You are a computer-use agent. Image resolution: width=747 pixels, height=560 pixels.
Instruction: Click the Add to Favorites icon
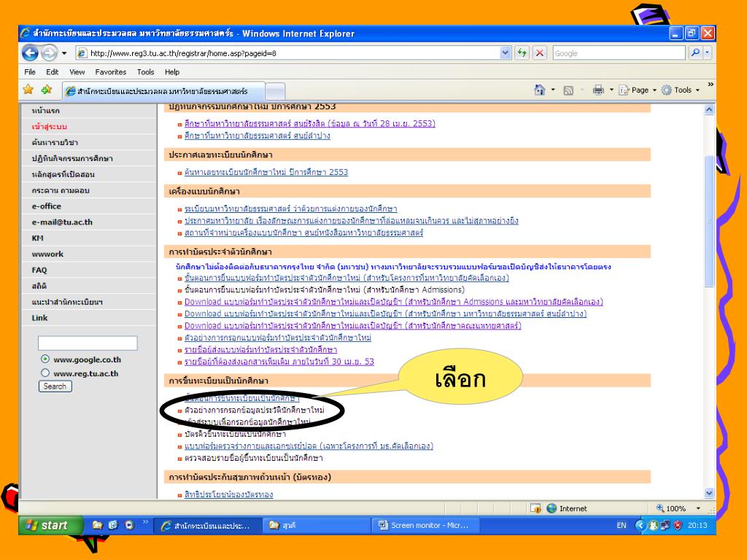tap(47, 90)
